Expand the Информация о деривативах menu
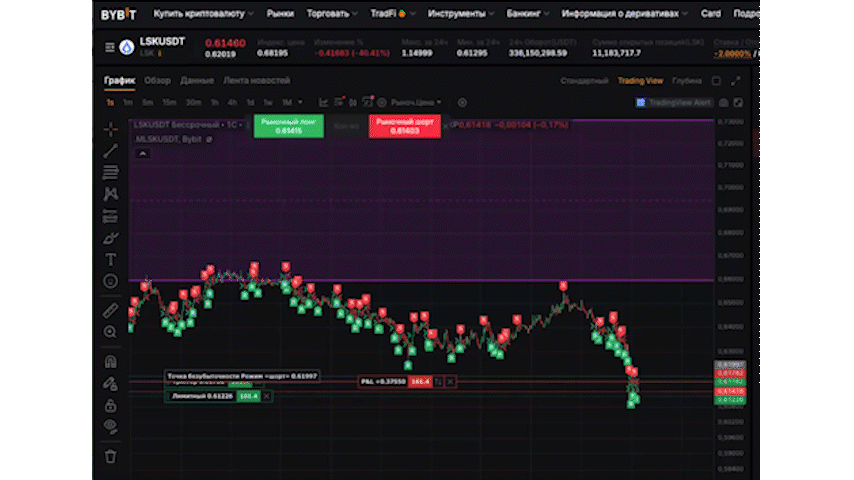The height and width of the screenshot is (480, 854). [625, 14]
